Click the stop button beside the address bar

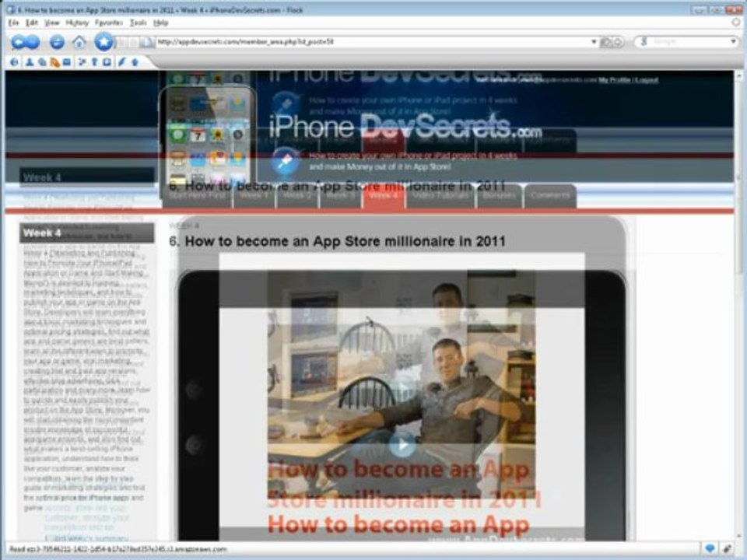(x=617, y=42)
